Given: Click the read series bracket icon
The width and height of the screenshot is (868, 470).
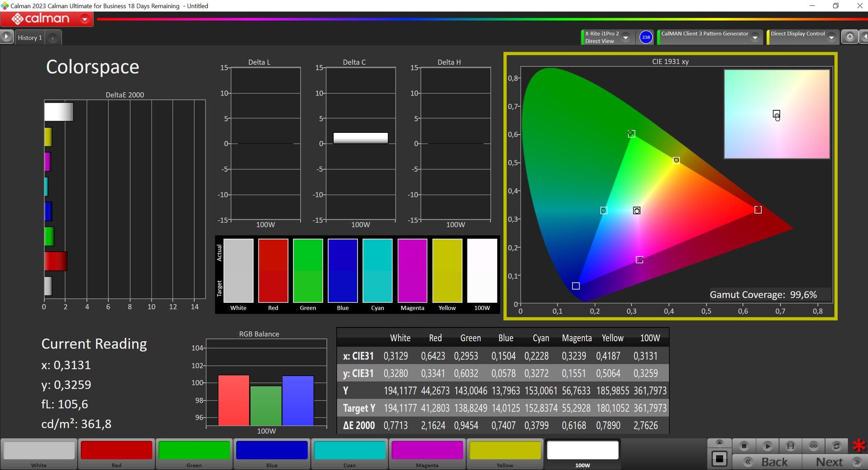Looking at the screenshot, I should [790, 446].
